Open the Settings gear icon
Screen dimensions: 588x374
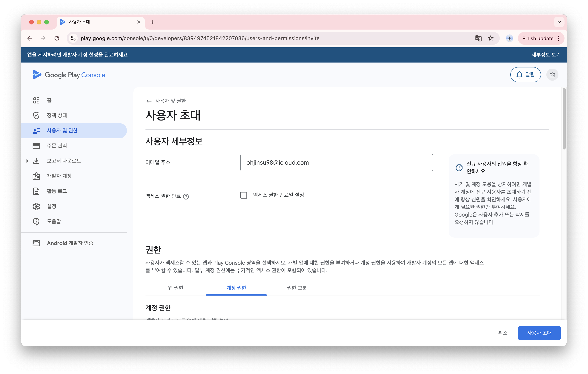[x=36, y=207]
